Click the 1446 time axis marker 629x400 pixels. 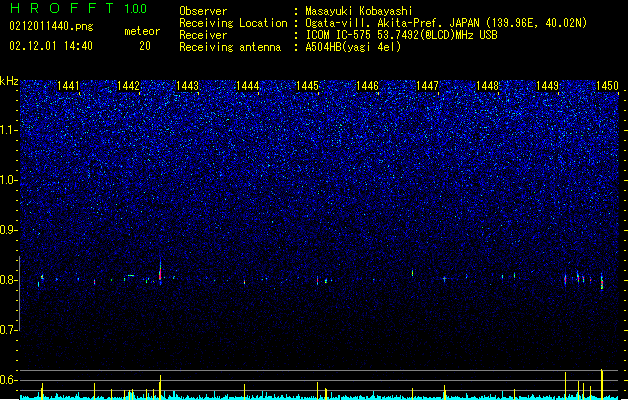(367, 86)
